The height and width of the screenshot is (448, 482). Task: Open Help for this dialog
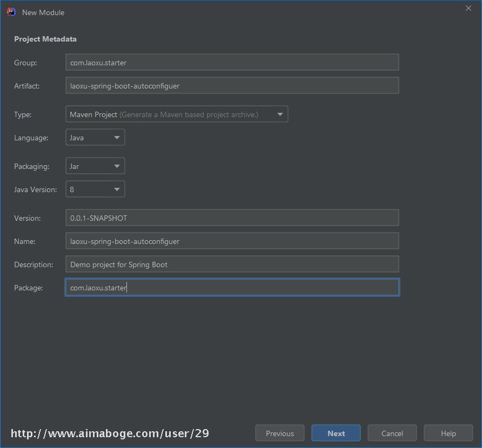click(448, 433)
